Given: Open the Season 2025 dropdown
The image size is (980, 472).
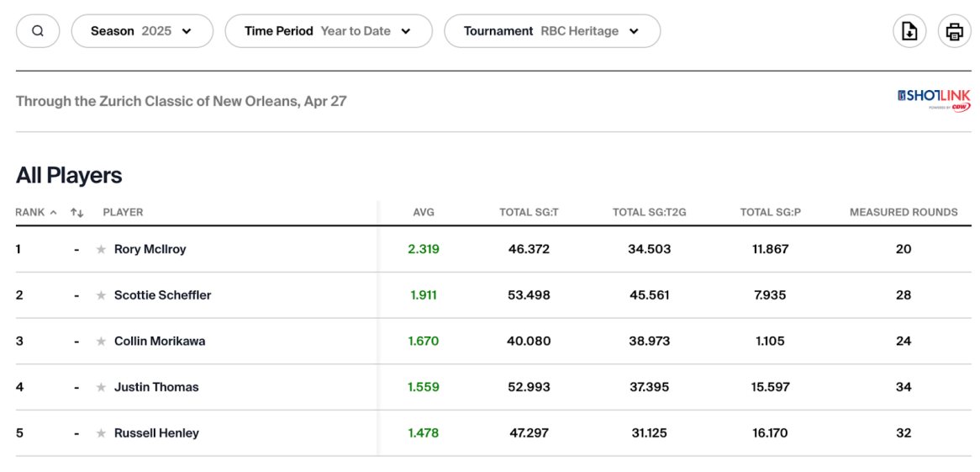Looking at the screenshot, I should (141, 31).
